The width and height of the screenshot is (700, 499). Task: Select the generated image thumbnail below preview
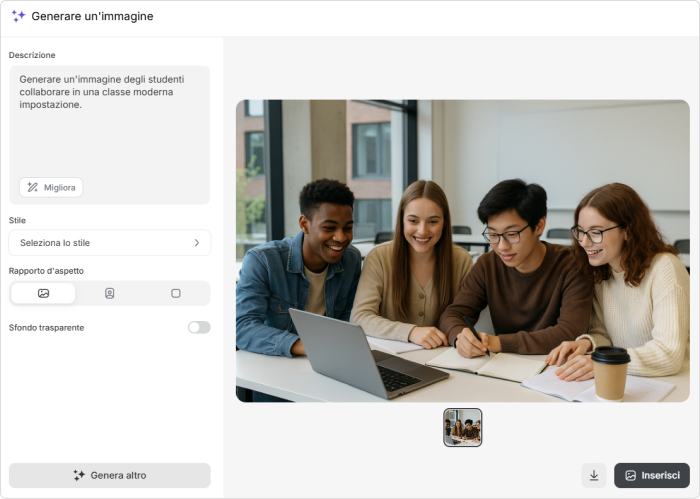point(462,427)
